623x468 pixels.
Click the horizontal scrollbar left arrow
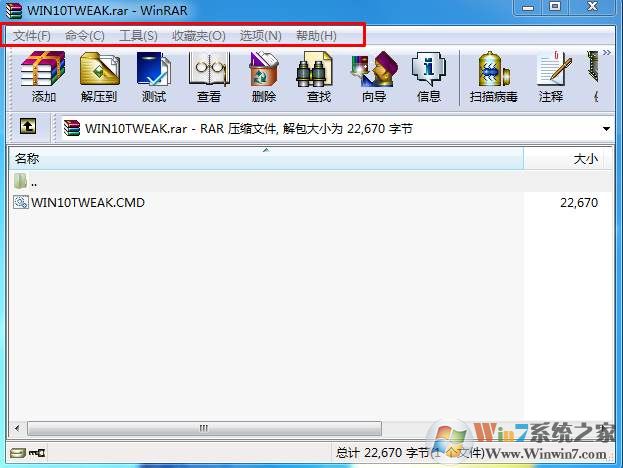(17, 428)
